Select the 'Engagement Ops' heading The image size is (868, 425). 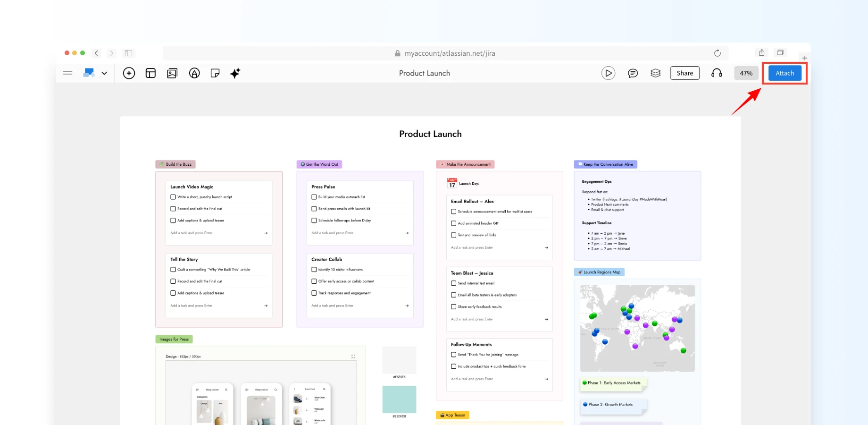tap(597, 181)
